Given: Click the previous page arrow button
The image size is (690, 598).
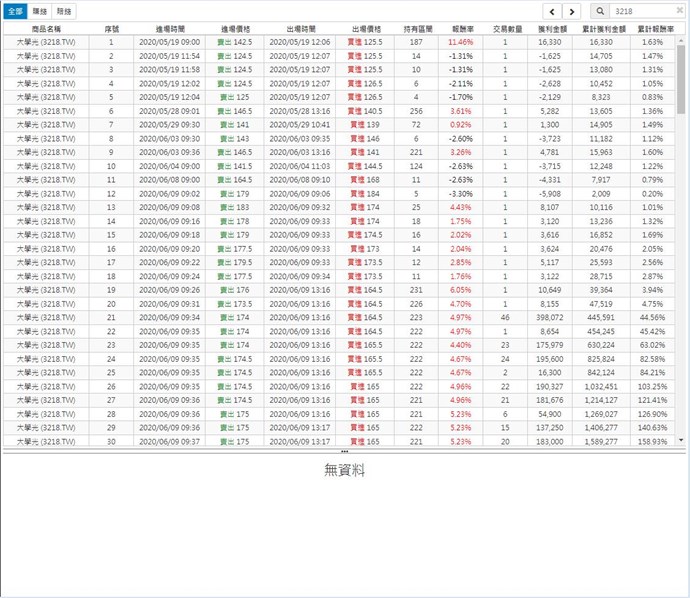Looking at the screenshot, I should (x=551, y=11).
